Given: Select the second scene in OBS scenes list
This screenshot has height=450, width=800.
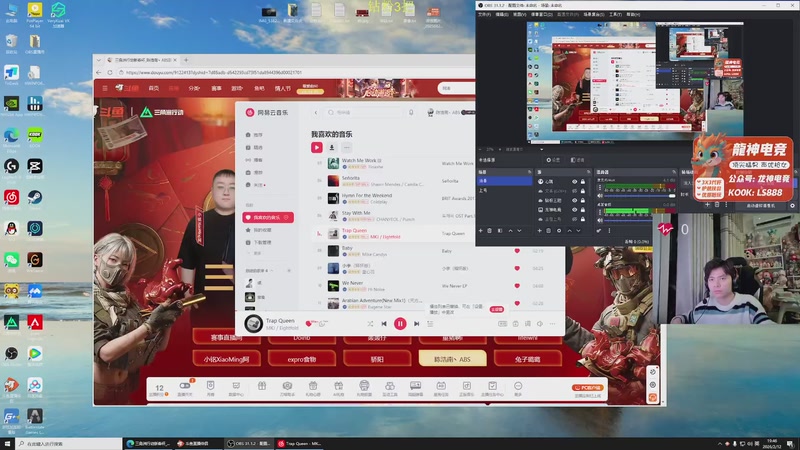Looking at the screenshot, I should (x=505, y=190).
